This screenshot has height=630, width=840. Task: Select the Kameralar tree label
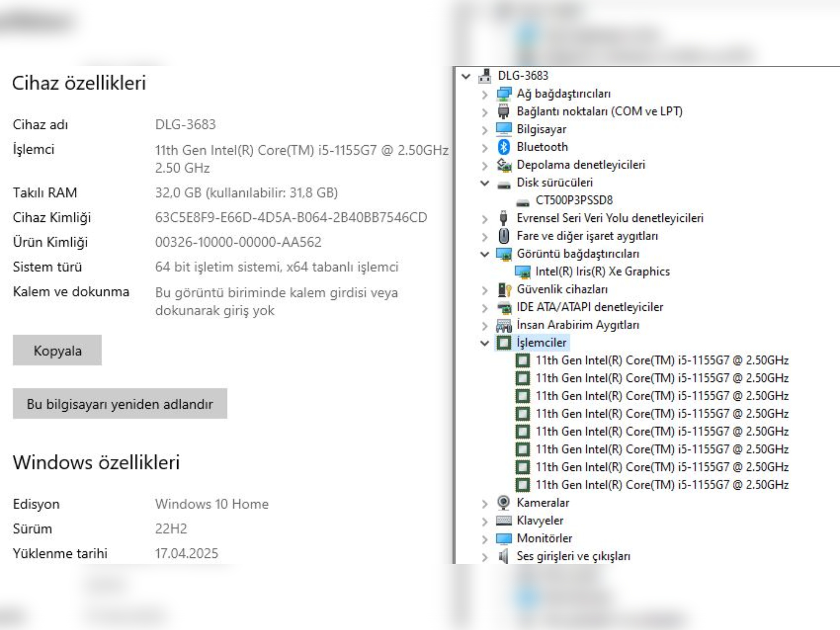(543, 503)
